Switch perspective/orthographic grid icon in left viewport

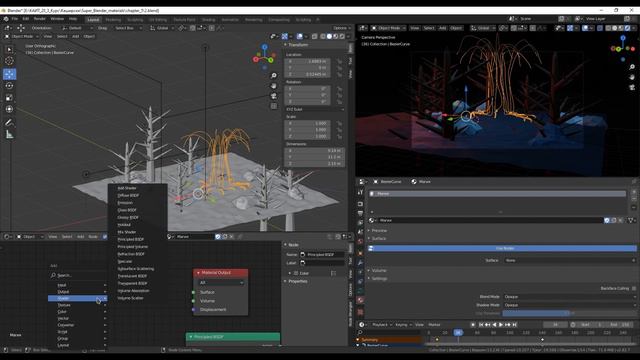pos(274,106)
